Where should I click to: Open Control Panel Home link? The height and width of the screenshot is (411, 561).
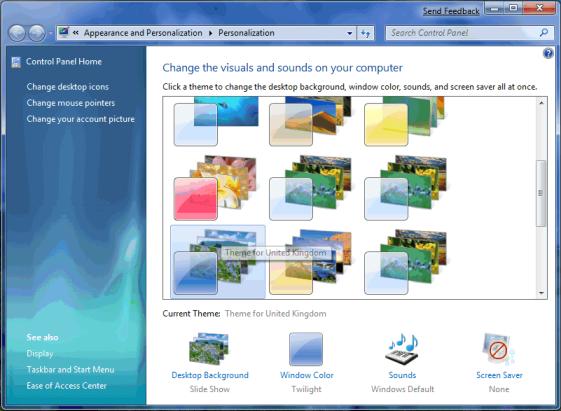(64, 62)
